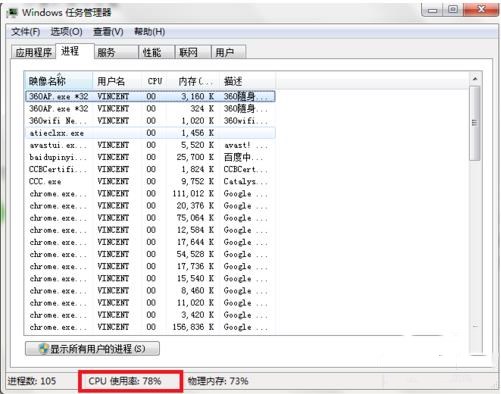Image resolution: width=501 pixels, height=394 pixels.
Task: Open the 帮助(H) menu
Action: pyautogui.click(x=149, y=32)
